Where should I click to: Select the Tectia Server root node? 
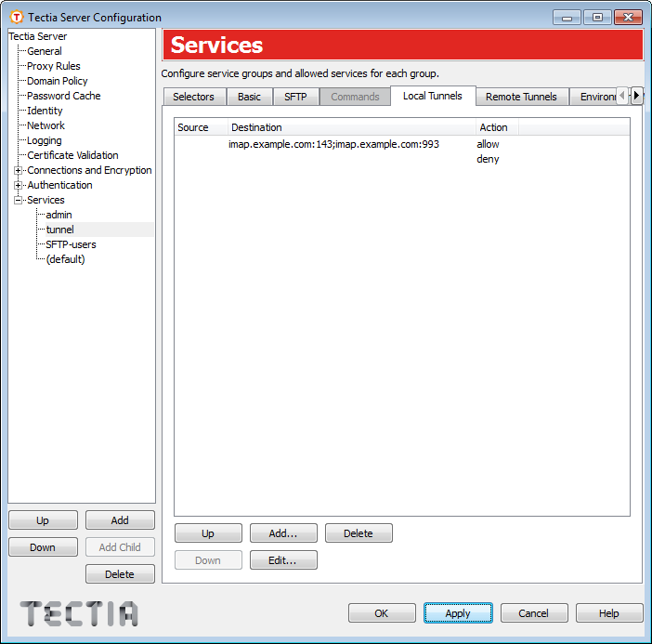[x=38, y=36]
